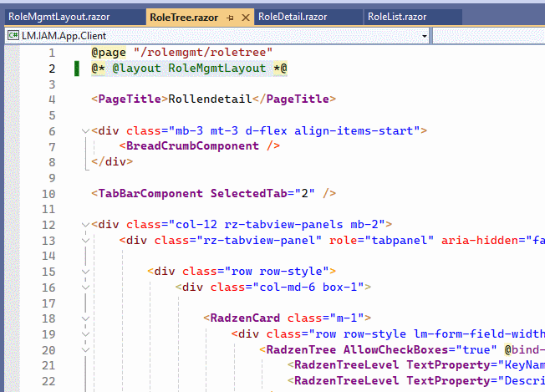
Task: Click line number 14 in the gutter
Action: 48,256
